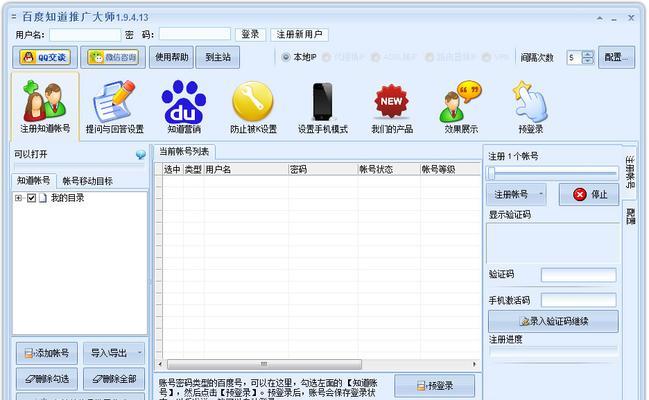
Task: Click the 登录 login button
Action: pos(250,34)
